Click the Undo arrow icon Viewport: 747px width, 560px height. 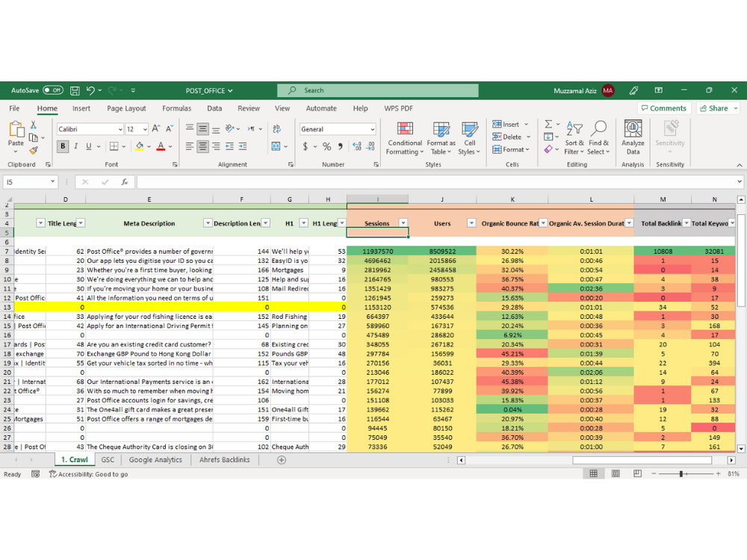(90, 90)
